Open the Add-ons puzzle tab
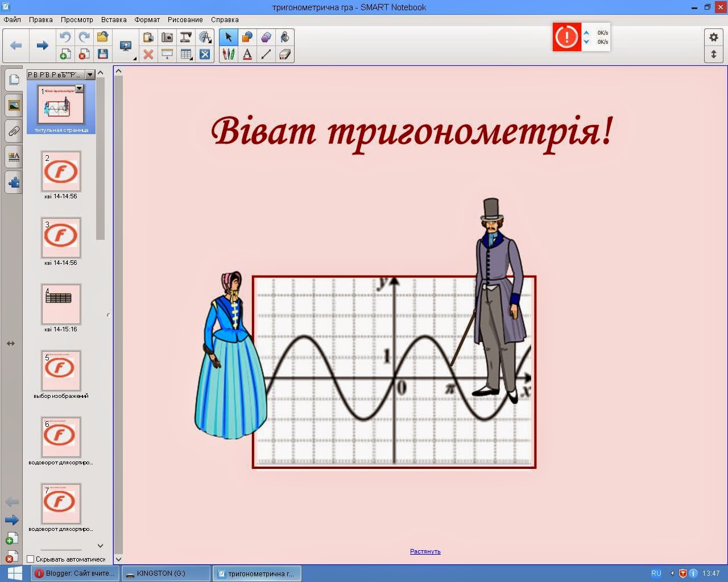This screenshot has height=582, width=728. coord(14,182)
